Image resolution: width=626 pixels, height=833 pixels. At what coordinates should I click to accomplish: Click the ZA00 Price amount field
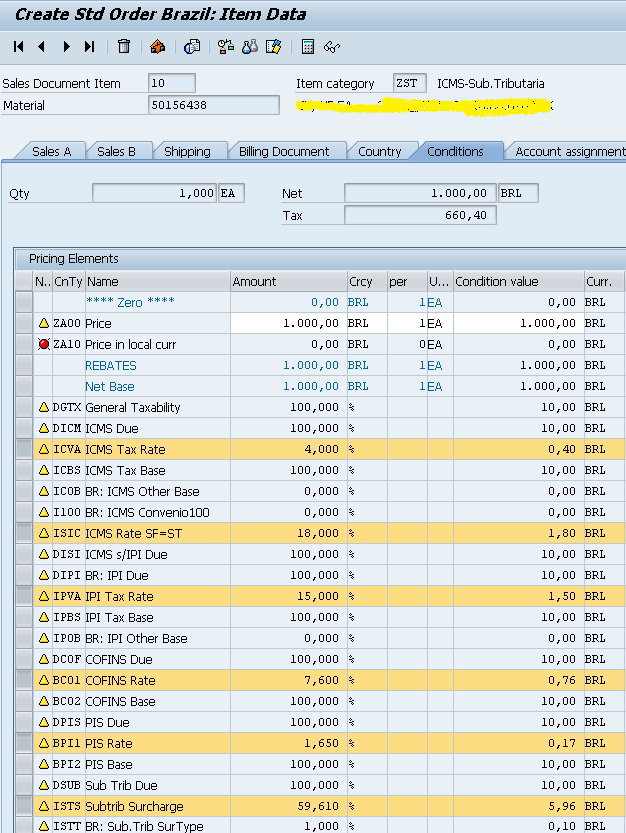[287, 323]
